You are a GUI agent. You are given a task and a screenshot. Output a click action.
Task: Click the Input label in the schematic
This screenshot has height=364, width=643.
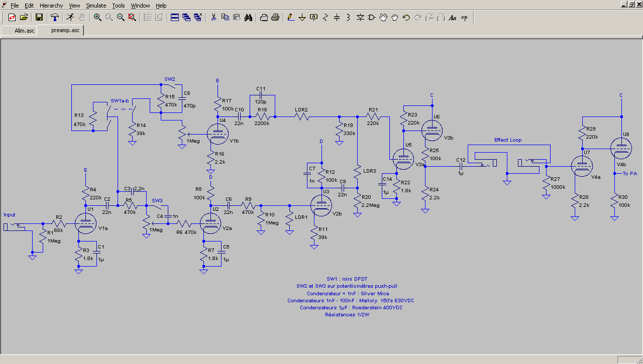pyautogui.click(x=10, y=215)
